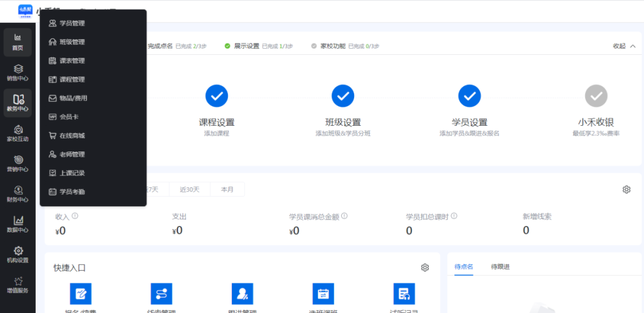The width and height of the screenshot is (644, 313).
Task: Open 机构设置 gear in the sidebar
Action: click(x=17, y=255)
